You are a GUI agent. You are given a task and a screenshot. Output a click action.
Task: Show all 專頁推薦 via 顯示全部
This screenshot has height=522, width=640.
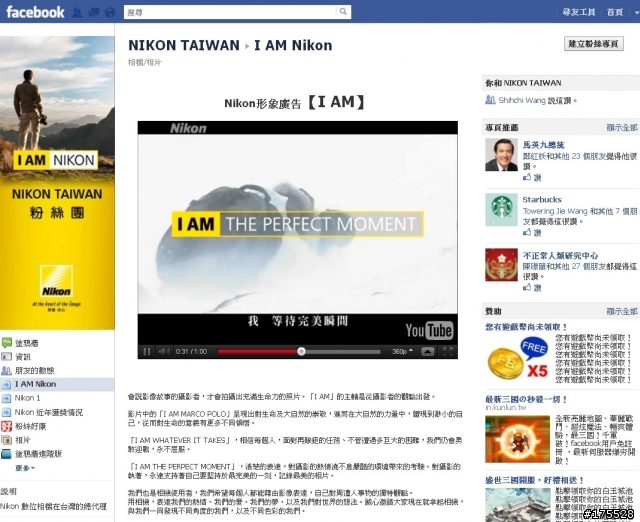(x=622, y=127)
